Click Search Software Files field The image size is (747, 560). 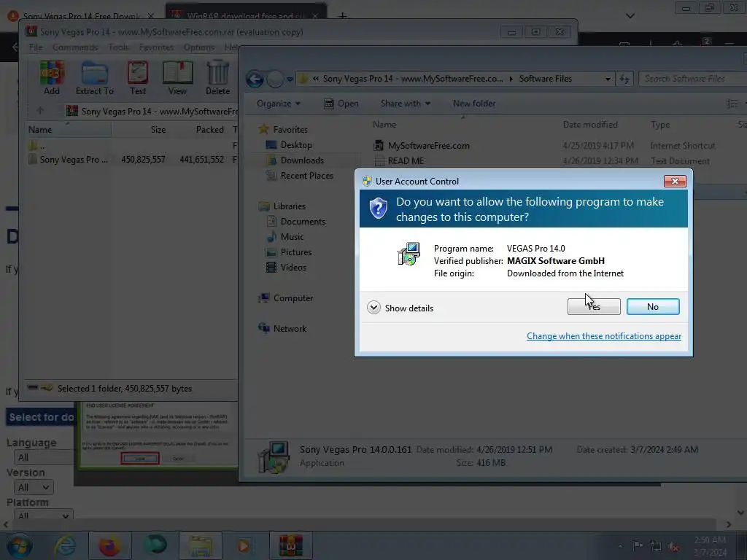point(692,79)
